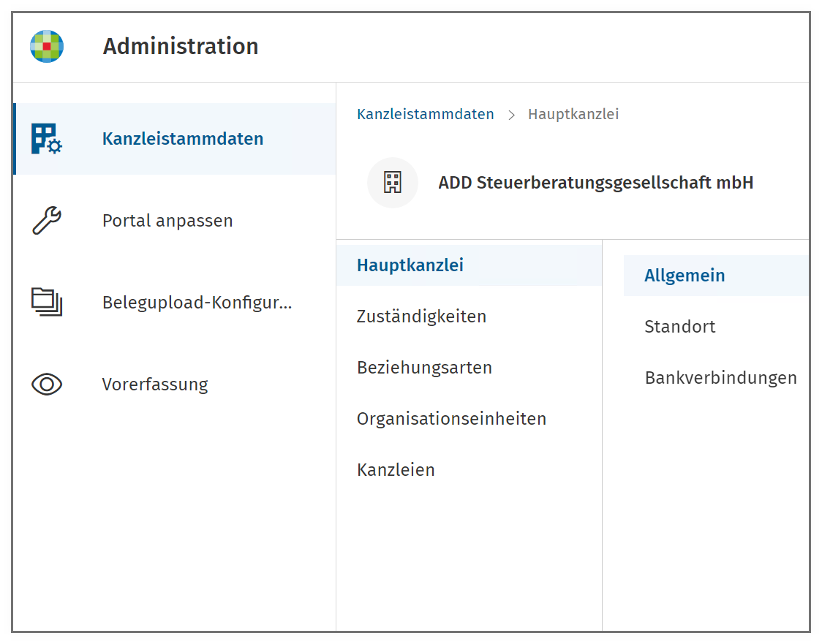
Task: Click the Hauptkanzlei breadcrumb text
Action: [573, 114]
